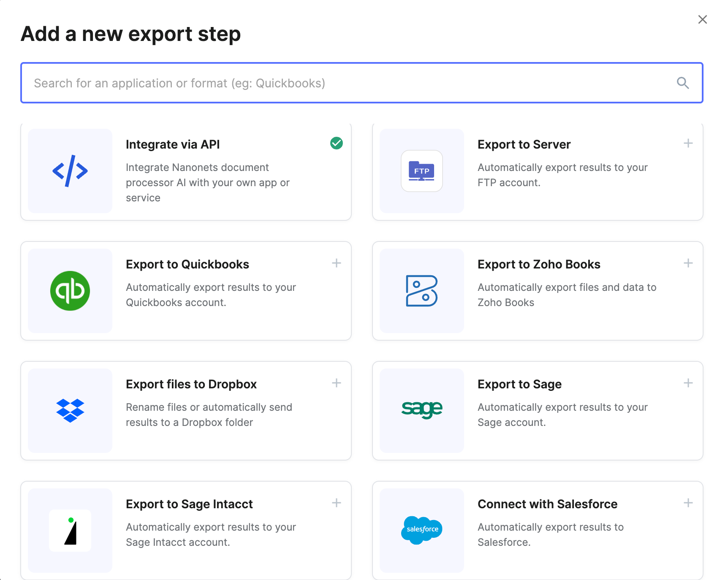Click 'Automatically export files and data' description
This screenshot has height=580, width=728.
567,295
